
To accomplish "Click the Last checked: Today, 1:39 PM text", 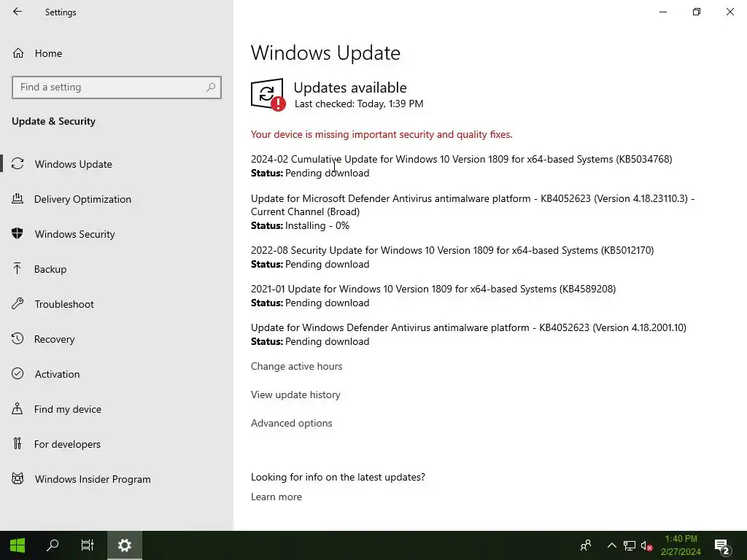I will tap(359, 104).
